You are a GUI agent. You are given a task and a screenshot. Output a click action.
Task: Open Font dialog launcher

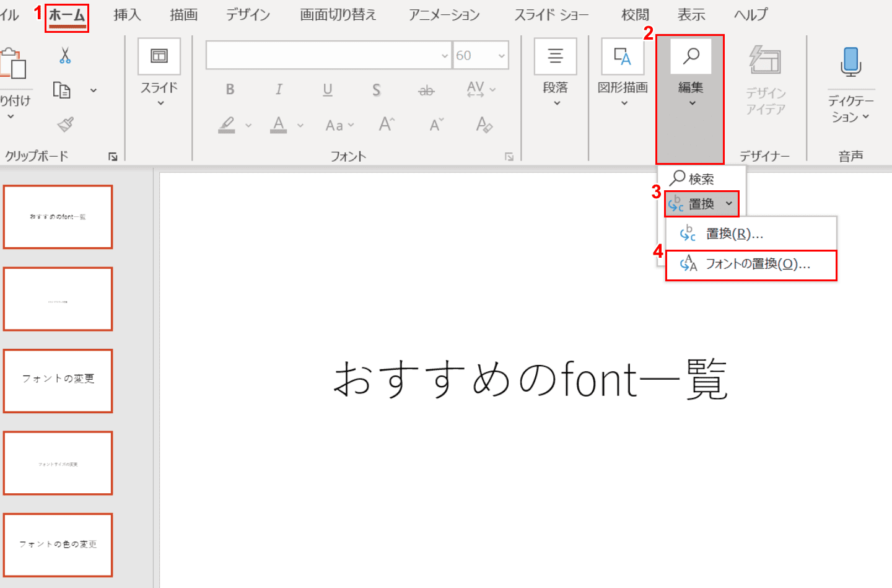click(509, 157)
